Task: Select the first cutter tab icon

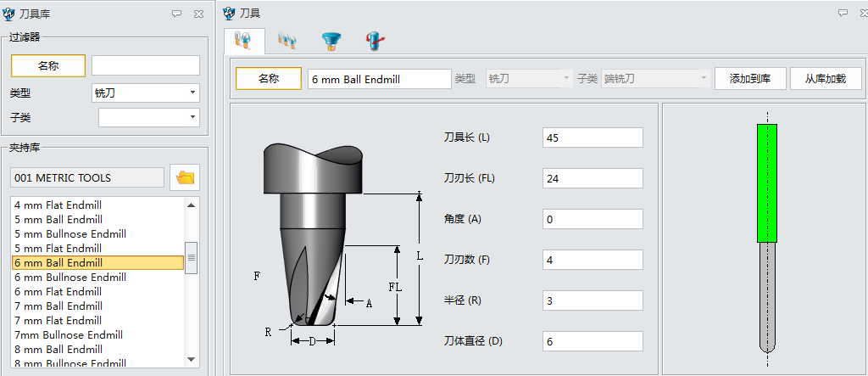Action: point(244,40)
